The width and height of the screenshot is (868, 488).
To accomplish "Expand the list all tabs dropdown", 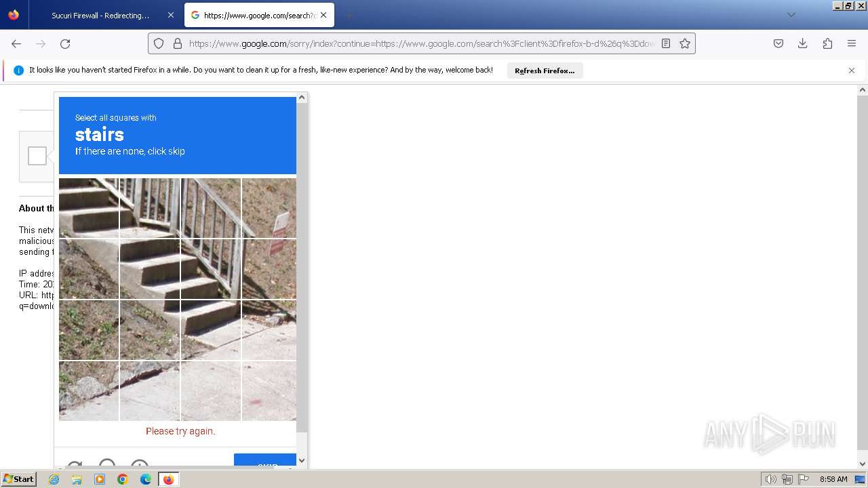I will coord(791,15).
